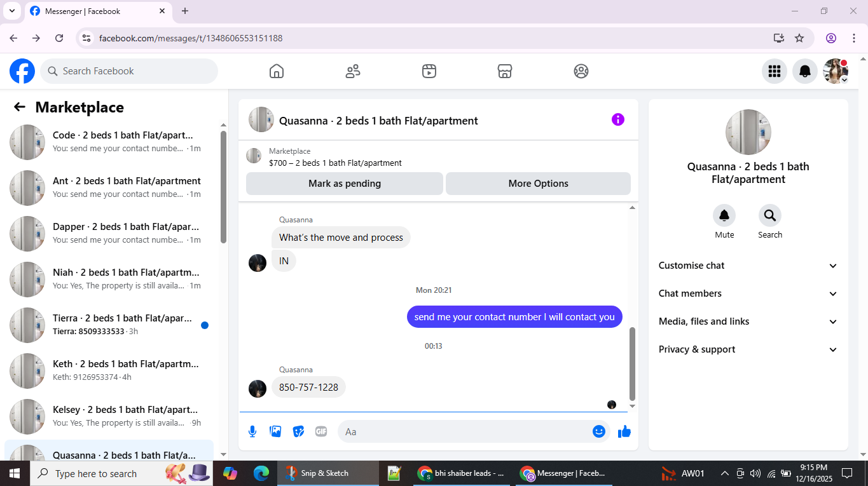Expand the Customise chat section
The width and height of the screenshot is (868, 486).
click(748, 266)
